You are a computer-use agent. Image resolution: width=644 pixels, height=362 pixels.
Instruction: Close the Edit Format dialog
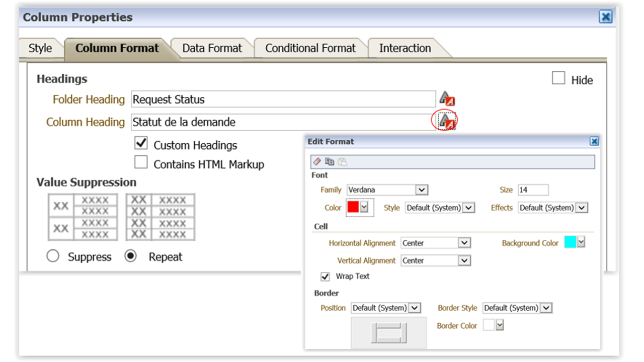pyautogui.click(x=594, y=142)
